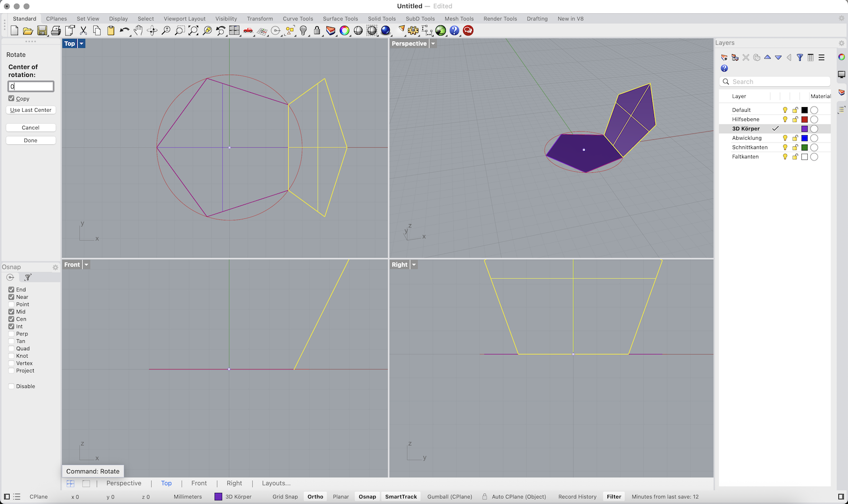Click the Print icon in toolbar
This screenshot has width=848, height=504.
tap(56, 31)
